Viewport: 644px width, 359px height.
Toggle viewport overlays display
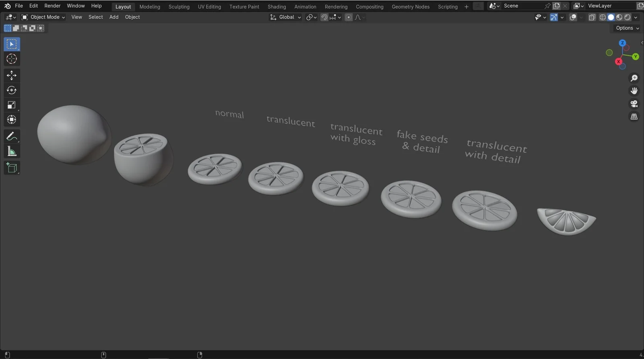tap(573, 17)
